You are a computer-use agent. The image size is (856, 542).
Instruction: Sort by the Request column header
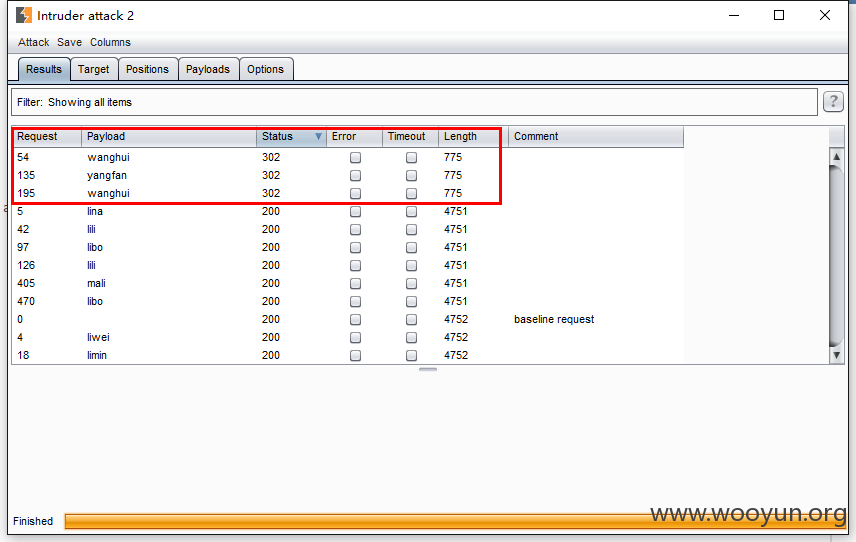pyautogui.click(x=46, y=136)
